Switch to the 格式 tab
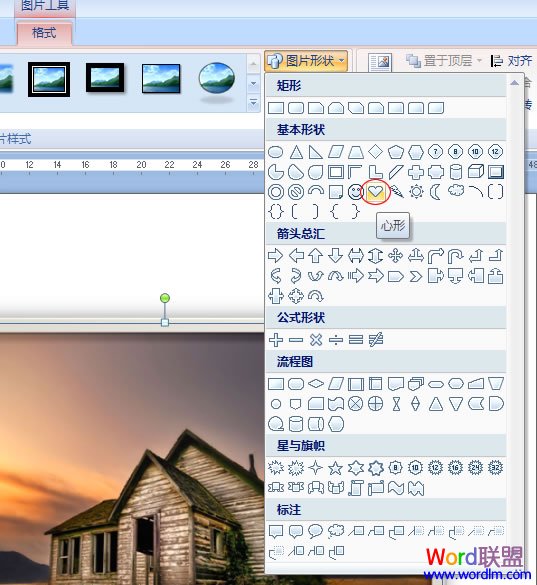The image size is (537, 585). [44, 33]
